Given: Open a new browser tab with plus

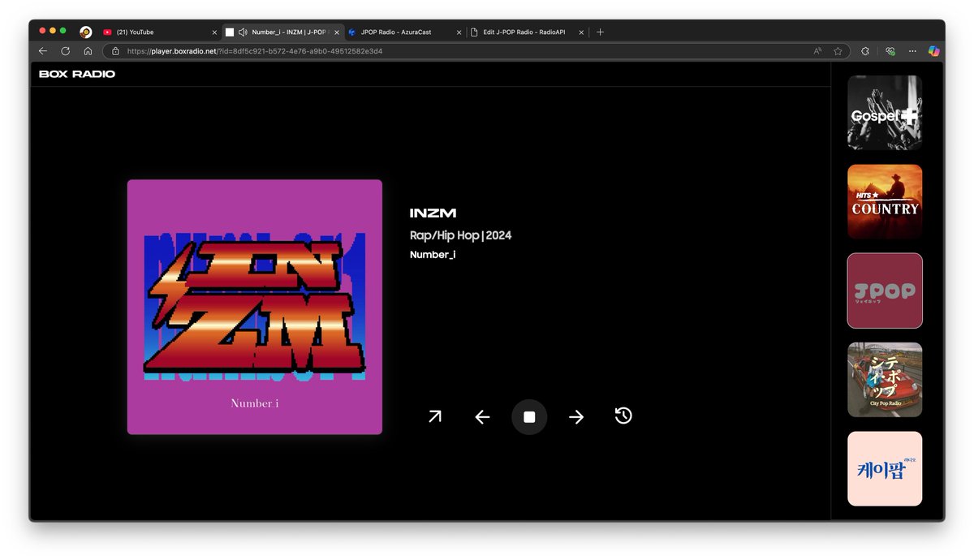Looking at the screenshot, I should (600, 32).
